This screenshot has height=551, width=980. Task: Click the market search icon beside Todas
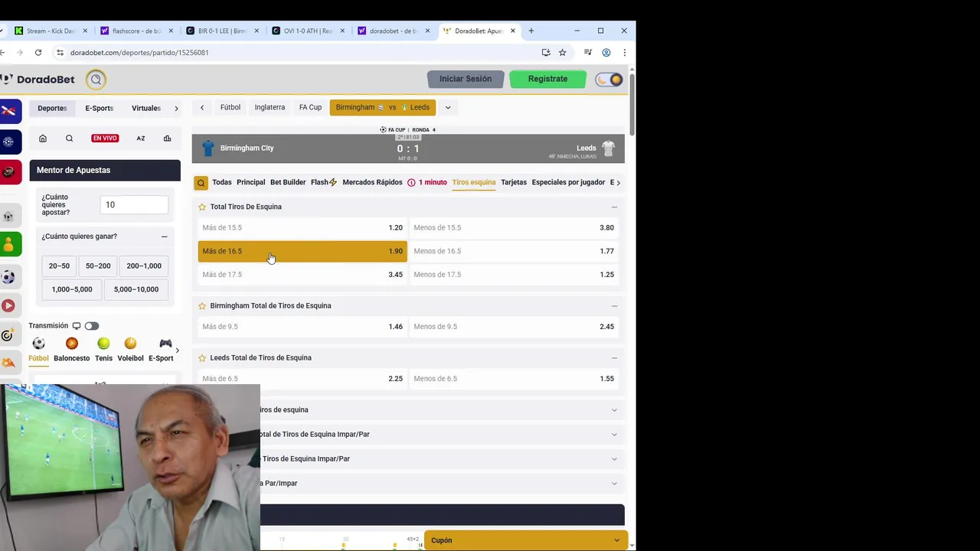201,182
